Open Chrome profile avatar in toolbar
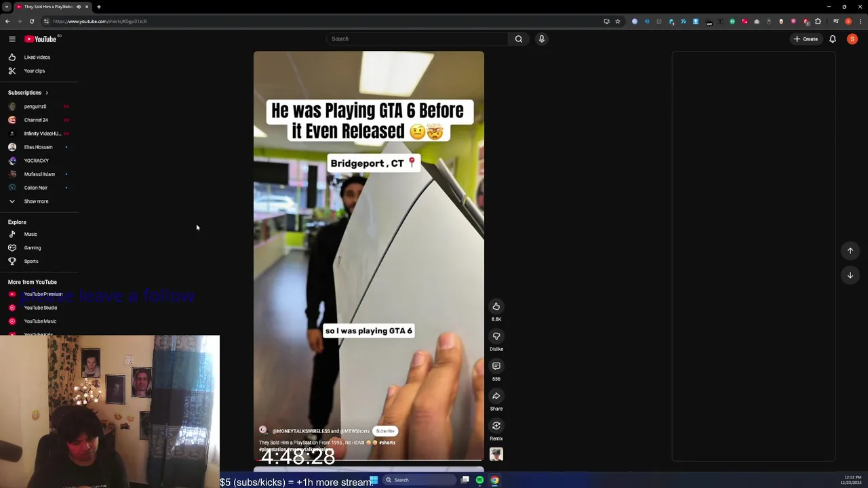The width and height of the screenshot is (868, 488). pos(848,21)
